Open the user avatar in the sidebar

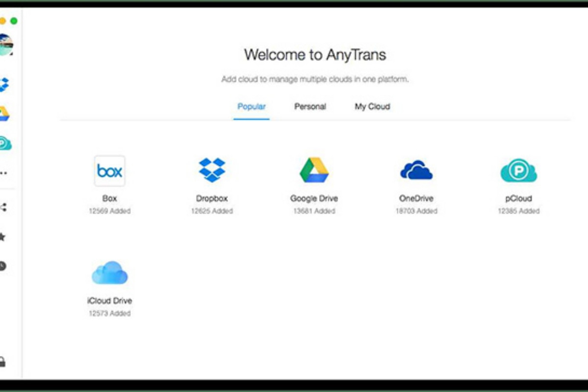tap(6, 45)
